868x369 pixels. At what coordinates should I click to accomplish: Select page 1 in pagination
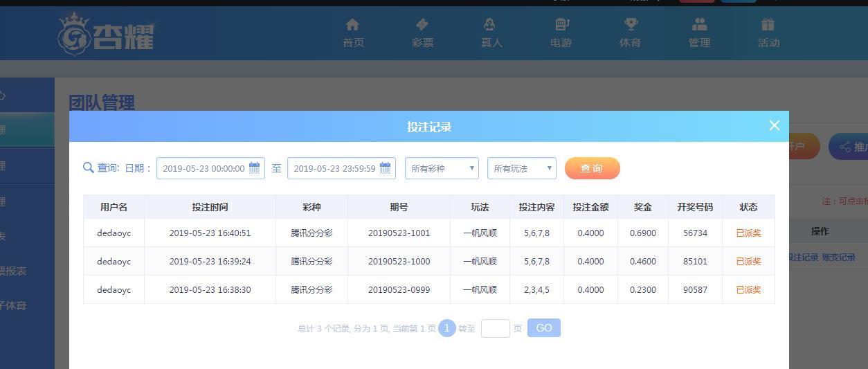[x=446, y=328]
